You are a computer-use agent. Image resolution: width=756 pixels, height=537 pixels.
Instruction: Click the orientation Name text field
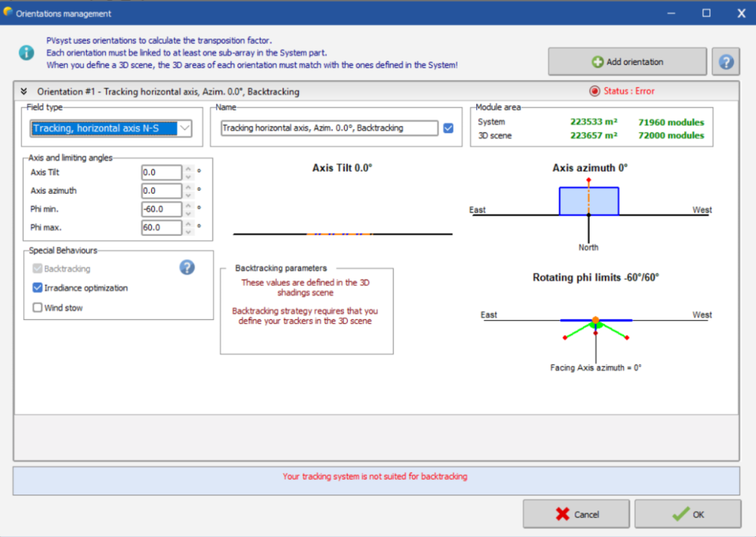pyautogui.click(x=329, y=129)
